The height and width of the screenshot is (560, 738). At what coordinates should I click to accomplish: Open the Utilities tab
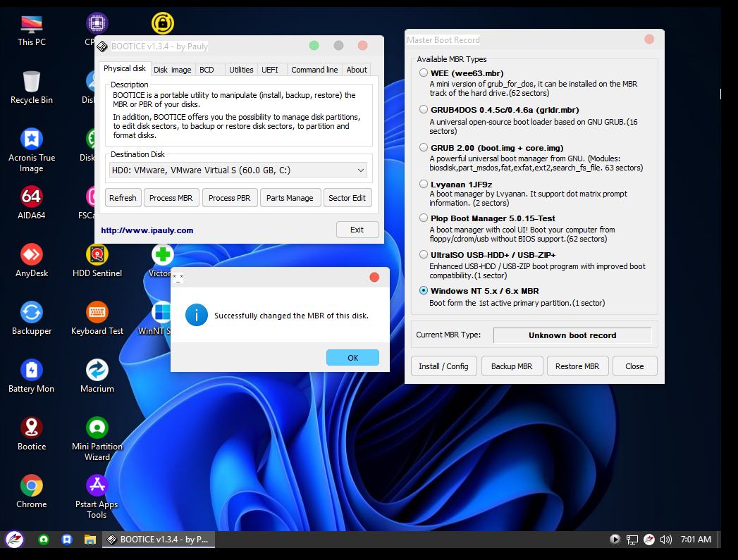[241, 70]
